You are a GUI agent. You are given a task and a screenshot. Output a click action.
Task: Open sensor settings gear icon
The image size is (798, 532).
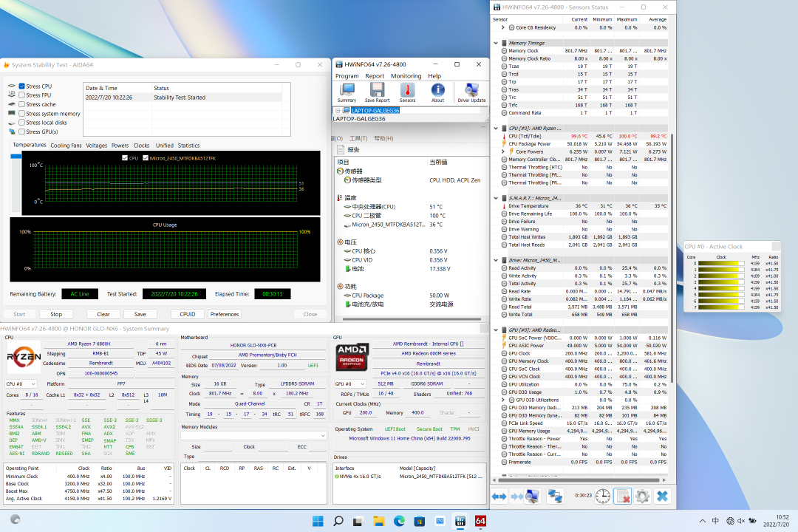point(641,496)
